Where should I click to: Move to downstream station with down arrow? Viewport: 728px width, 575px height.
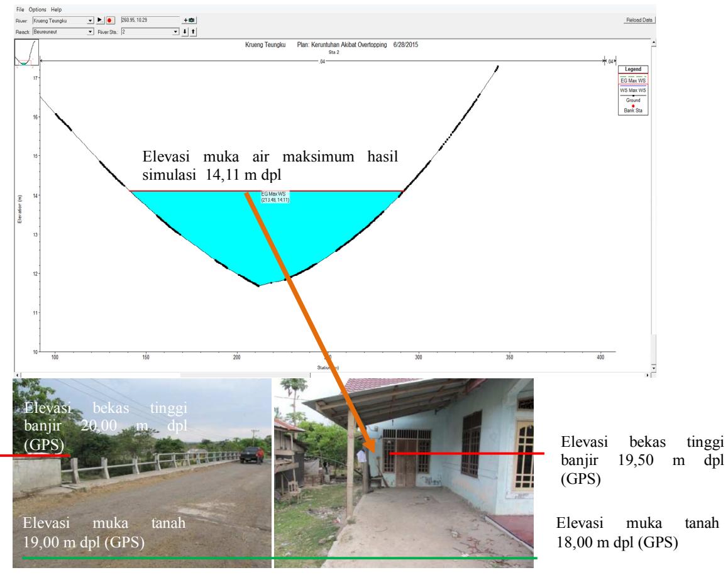click(x=185, y=31)
